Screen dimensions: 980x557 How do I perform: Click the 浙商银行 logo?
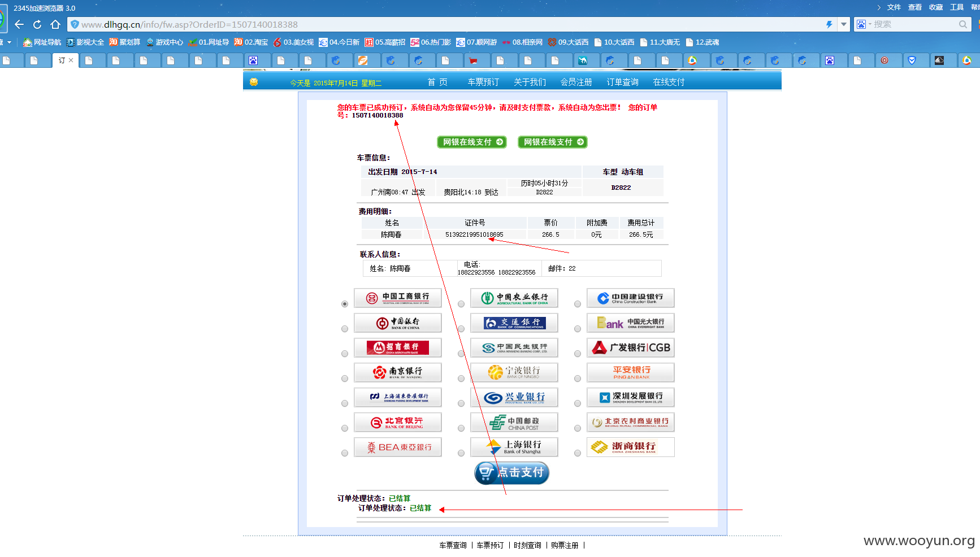tap(631, 447)
